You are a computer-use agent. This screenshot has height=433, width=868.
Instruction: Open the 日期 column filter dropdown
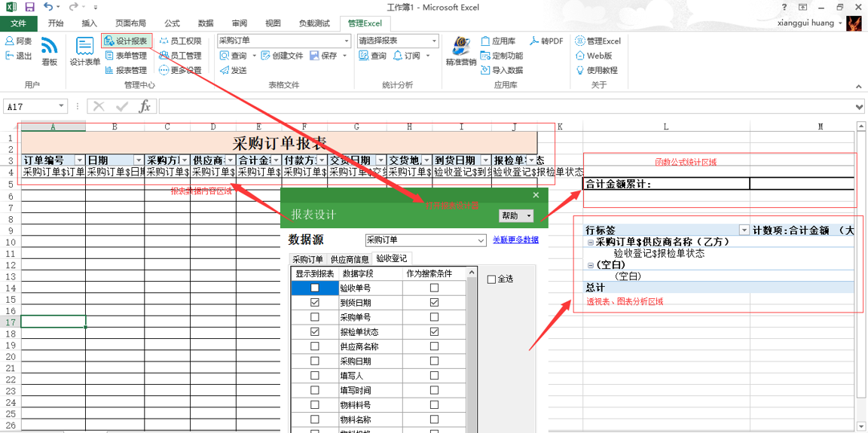[139, 160]
